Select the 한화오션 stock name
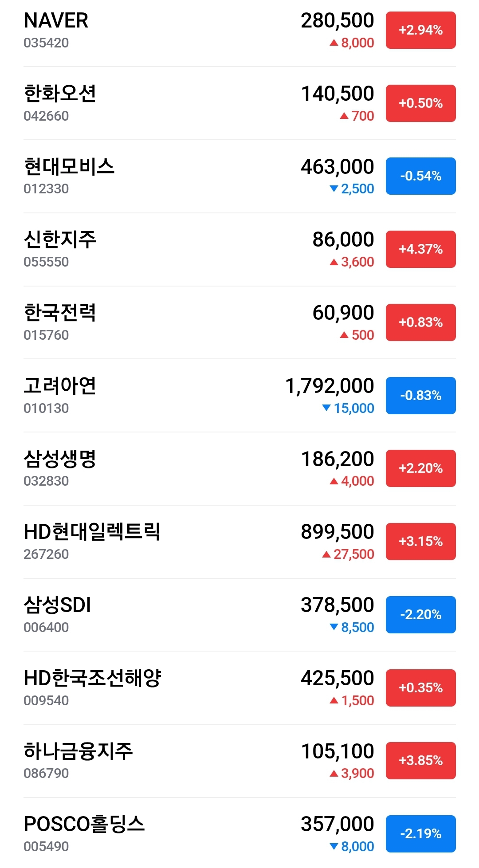Image resolution: width=479 pixels, height=868 pixels. click(x=60, y=94)
